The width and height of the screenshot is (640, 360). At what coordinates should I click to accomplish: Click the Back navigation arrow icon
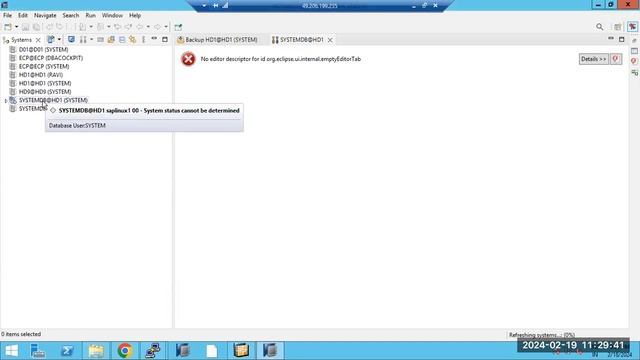[x=140, y=27]
